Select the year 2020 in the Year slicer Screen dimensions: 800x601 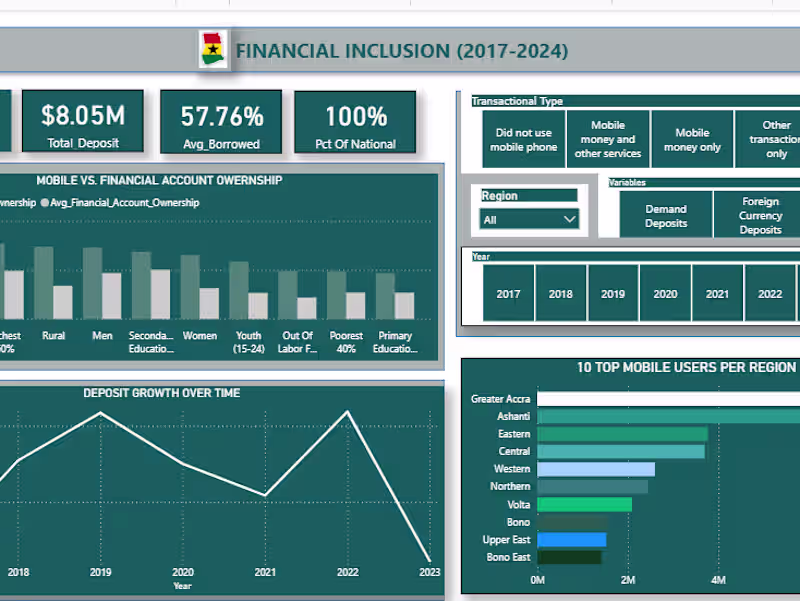(665, 293)
